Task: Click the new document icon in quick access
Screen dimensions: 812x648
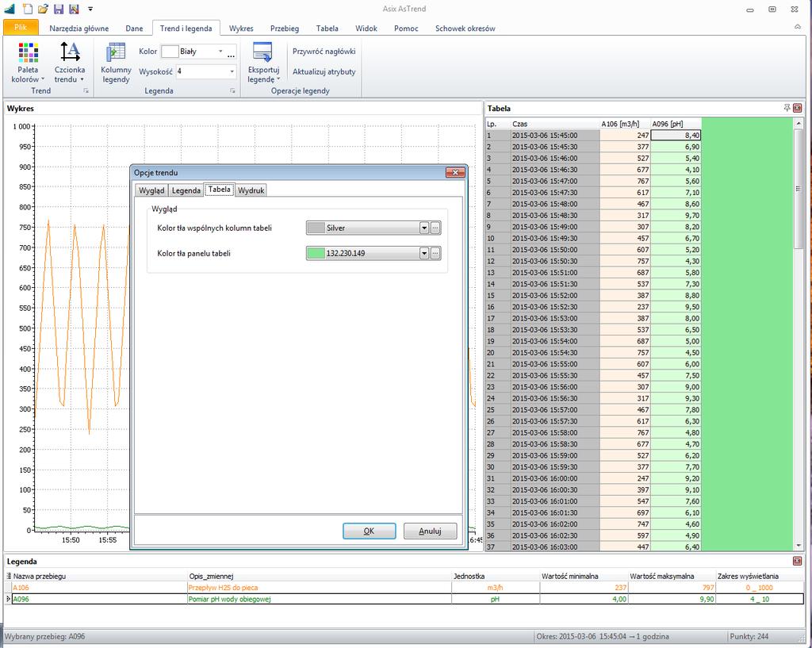Action: pyautogui.click(x=28, y=8)
